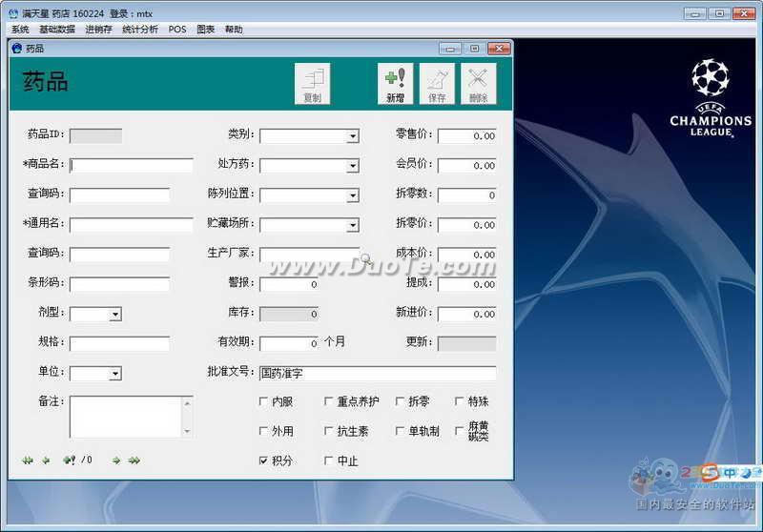The height and width of the screenshot is (532, 763).
Task: Click the main application title bar icon
Action: click(x=13, y=14)
